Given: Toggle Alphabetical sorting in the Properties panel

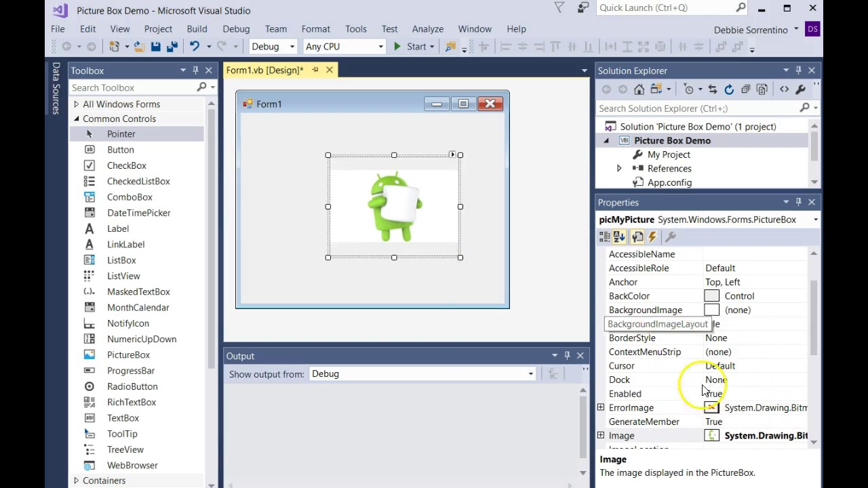Looking at the screenshot, I should pos(620,237).
